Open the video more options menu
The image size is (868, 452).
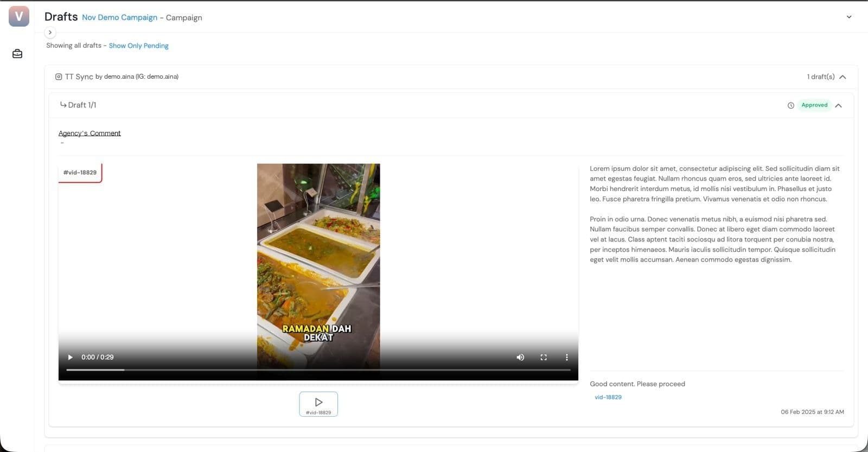[x=566, y=357]
